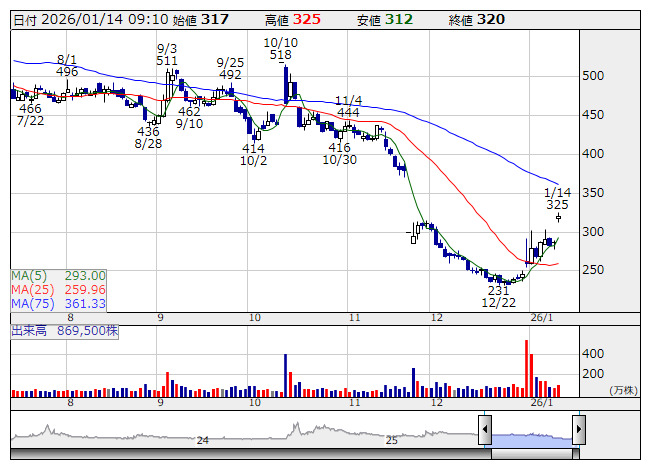Screen dimensions: 653x470
Task: Click the 9/3 511 high annotation
Action: tap(167, 55)
